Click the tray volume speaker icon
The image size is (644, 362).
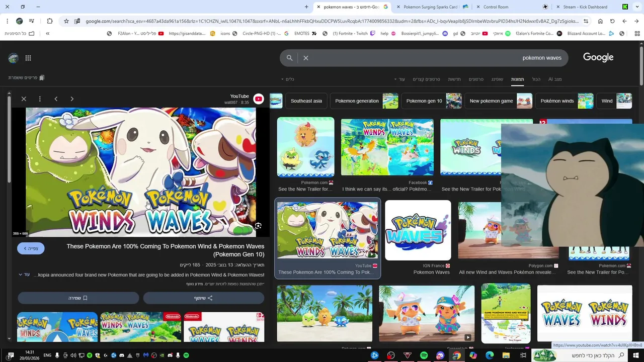click(73, 355)
